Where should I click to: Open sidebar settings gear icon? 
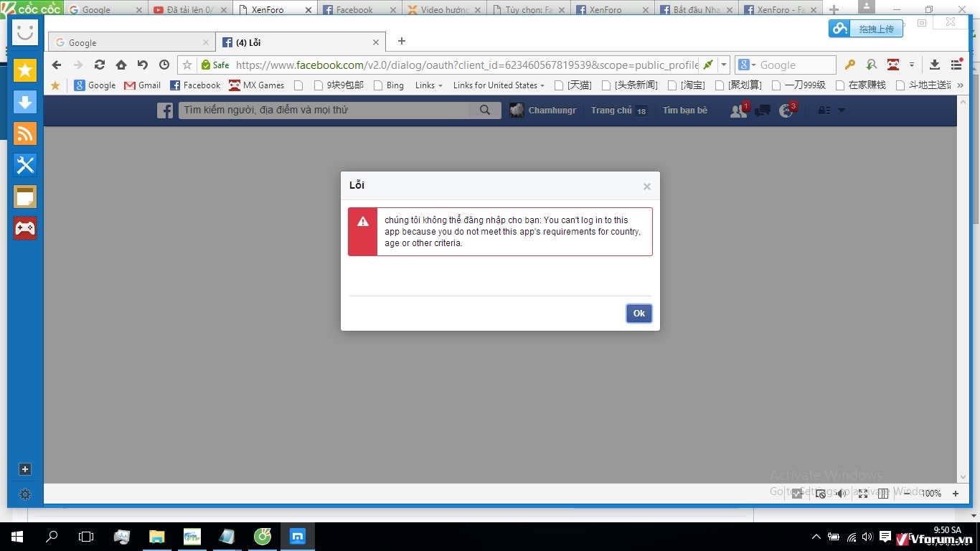25,494
